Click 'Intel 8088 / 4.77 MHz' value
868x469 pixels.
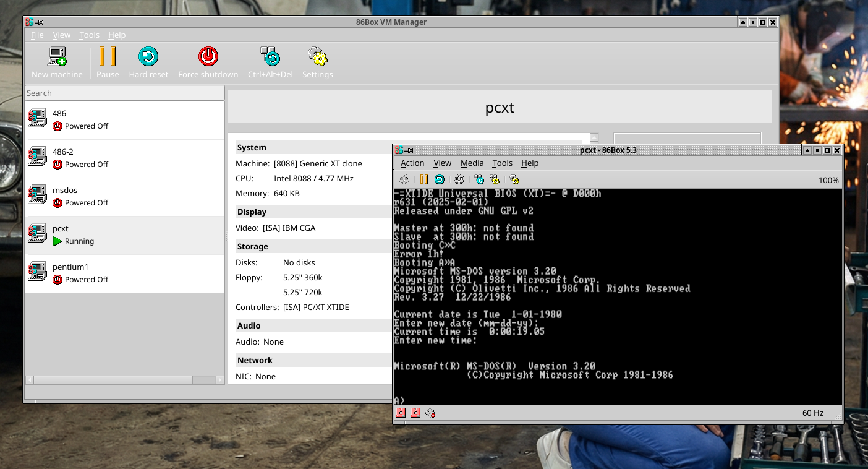[x=313, y=179]
